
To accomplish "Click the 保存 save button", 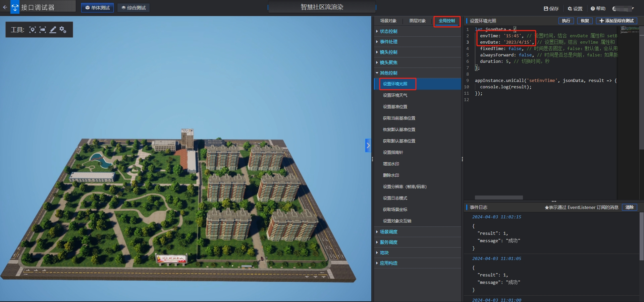I will tap(551, 8).
